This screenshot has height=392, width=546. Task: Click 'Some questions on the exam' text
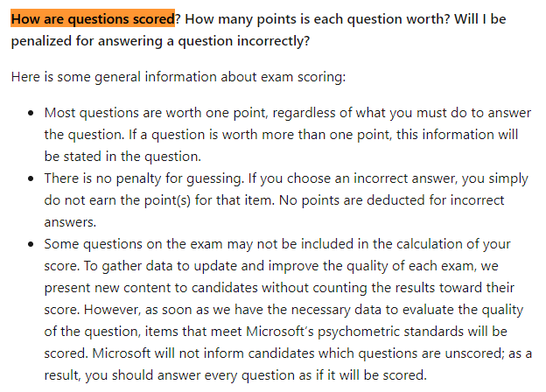tap(133, 244)
